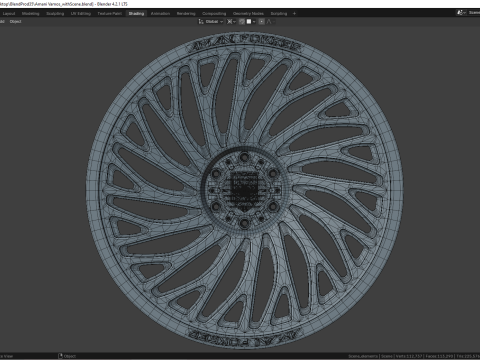Viewport: 480px width, 360px height.
Task: Open the proportional editing falloff dropdown
Action: 271,22
